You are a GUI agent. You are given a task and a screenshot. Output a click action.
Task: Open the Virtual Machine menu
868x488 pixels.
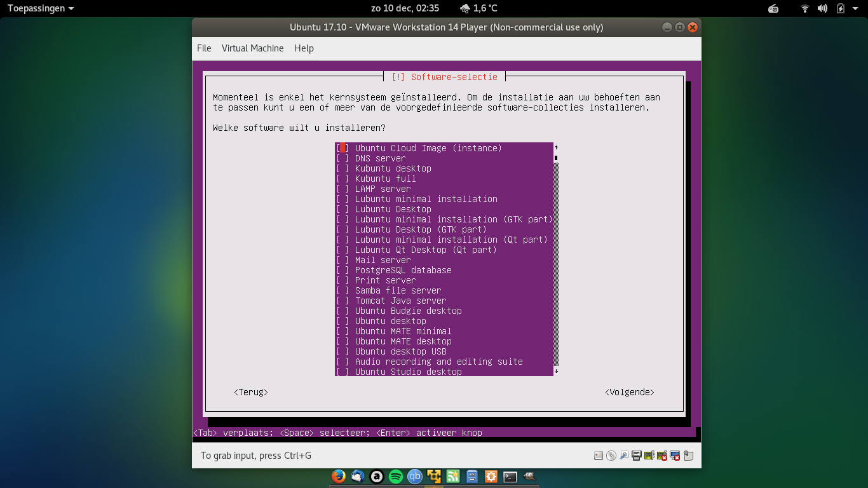pos(253,48)
